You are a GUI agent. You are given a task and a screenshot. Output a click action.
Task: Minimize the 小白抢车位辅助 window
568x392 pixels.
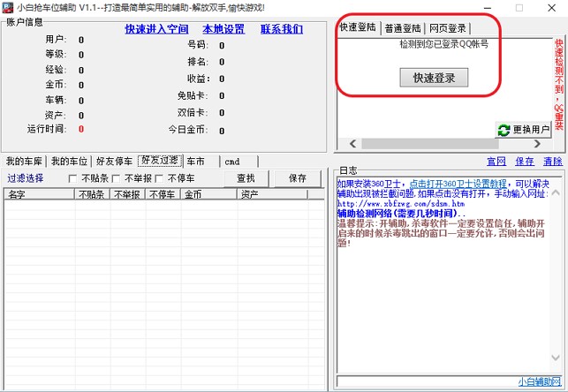pos(488,8)
